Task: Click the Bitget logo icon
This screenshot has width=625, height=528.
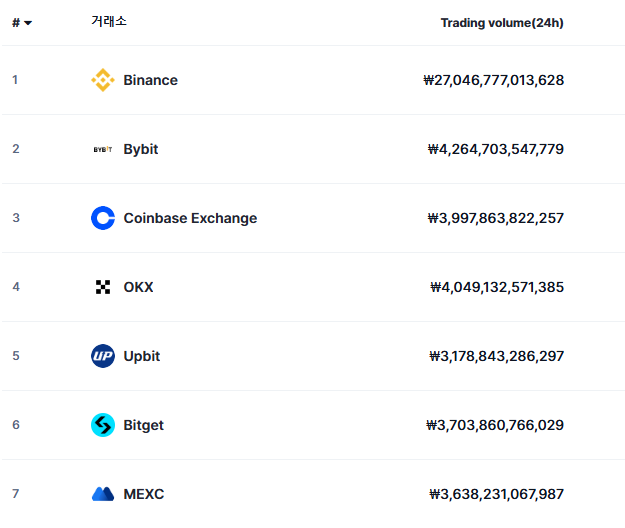Action: [x=103, y=425]
